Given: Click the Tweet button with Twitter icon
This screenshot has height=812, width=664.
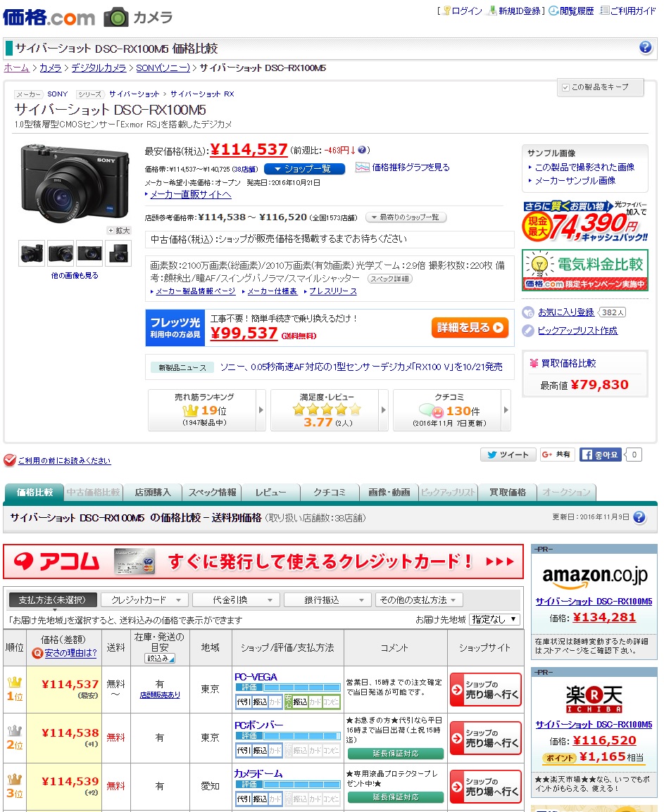Looking at the screenshot, I should pyautogui.click(x=508, y=455).
